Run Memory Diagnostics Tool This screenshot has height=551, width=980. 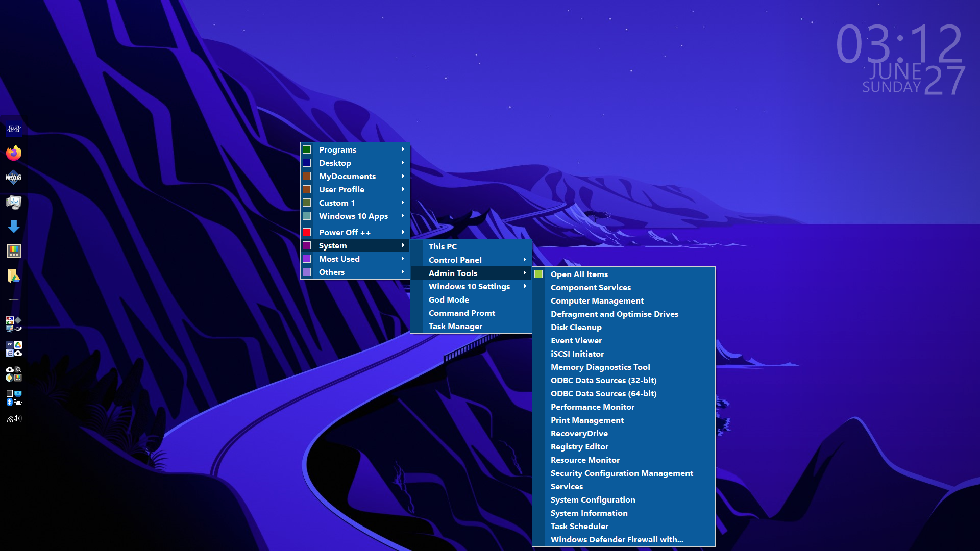[x=624, y=367]
